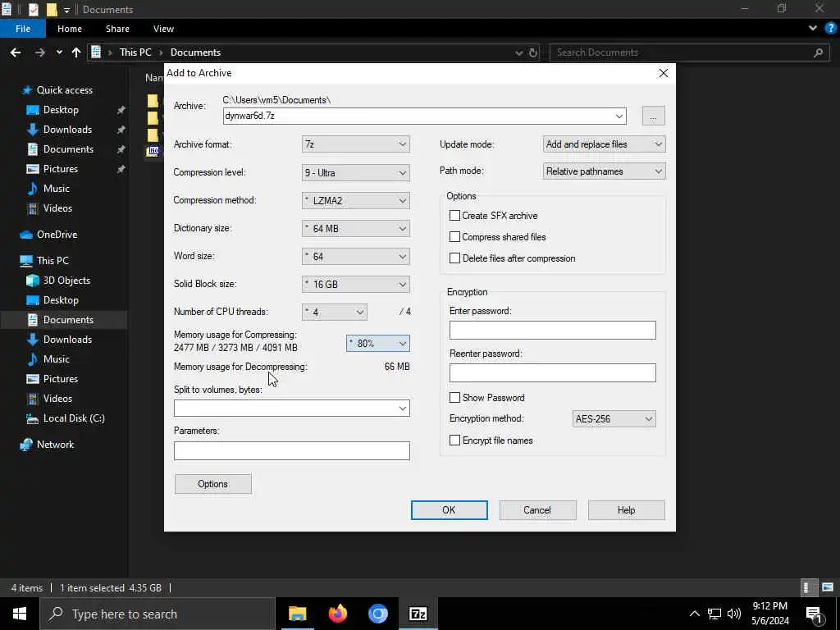The height and width of the screenshot is (630, 840).
Task: Go back in Explorer navigation
Action: [16, 52]
